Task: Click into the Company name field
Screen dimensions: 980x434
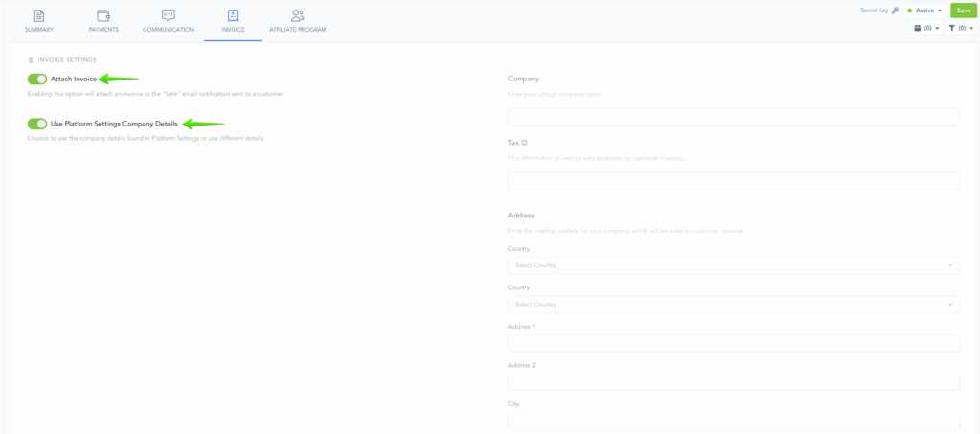Action: pos(733,117)
